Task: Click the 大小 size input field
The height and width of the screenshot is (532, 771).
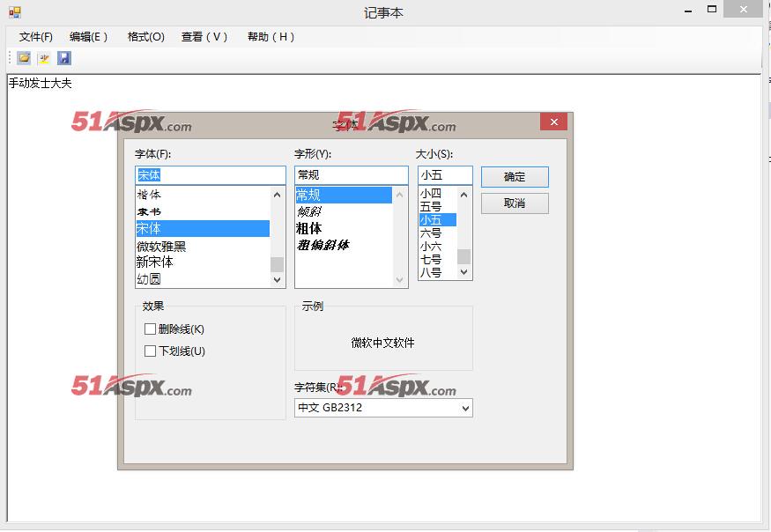Action: [x=445, y=175]
